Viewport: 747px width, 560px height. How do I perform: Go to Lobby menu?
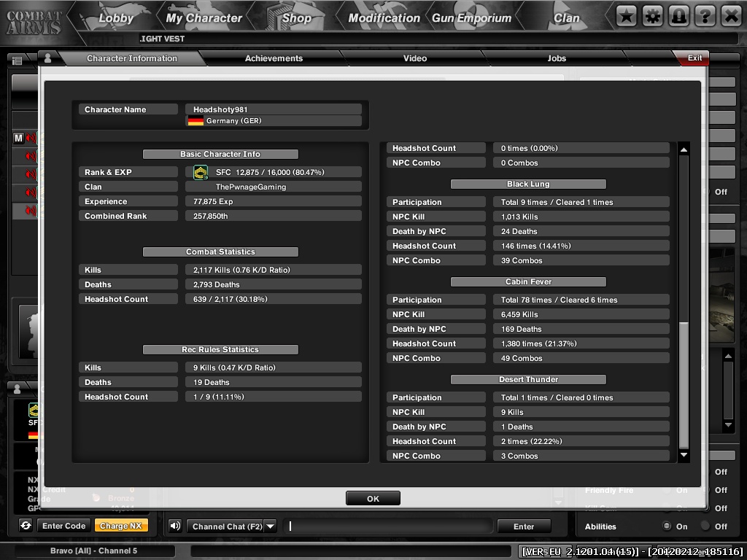point(116,18)
